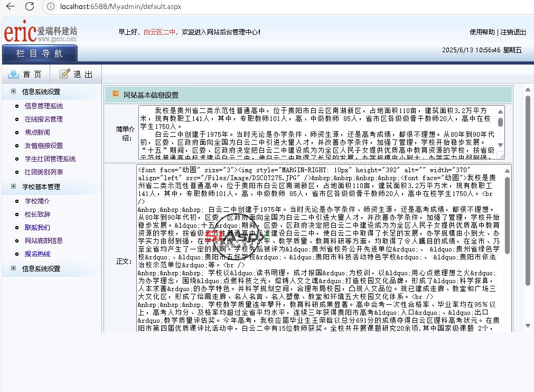Click the orange arrow icon beside 网站基本信息设置
Image resolution: width=534 pixels, height=392 pixels.
tap(116, 95)
